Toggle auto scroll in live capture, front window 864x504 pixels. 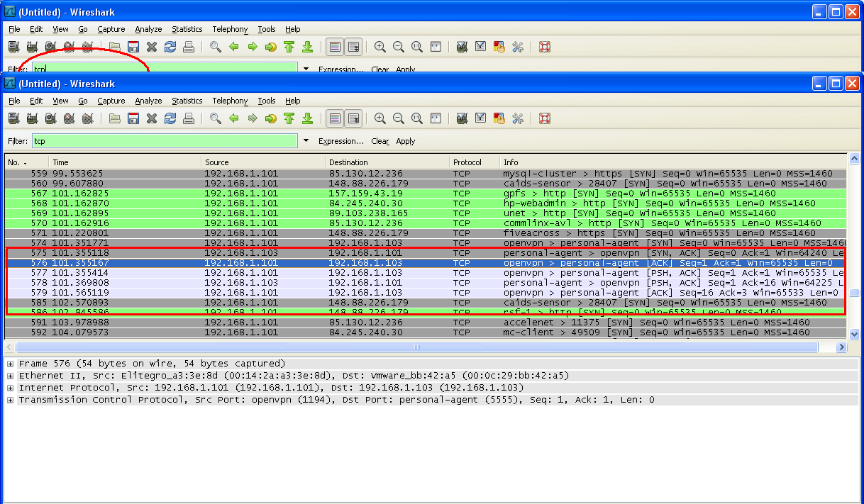click(353, 118)
